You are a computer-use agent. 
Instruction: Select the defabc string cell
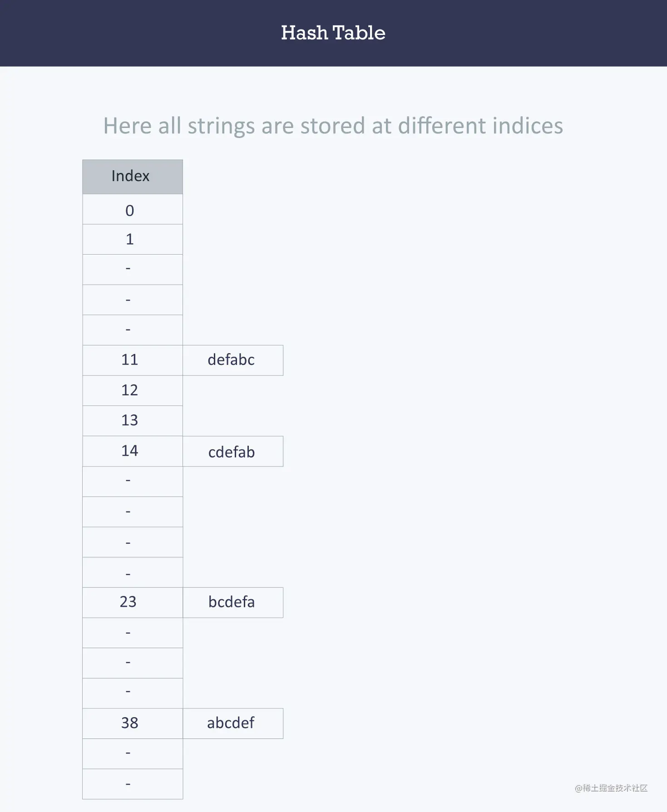coord(232,360)
